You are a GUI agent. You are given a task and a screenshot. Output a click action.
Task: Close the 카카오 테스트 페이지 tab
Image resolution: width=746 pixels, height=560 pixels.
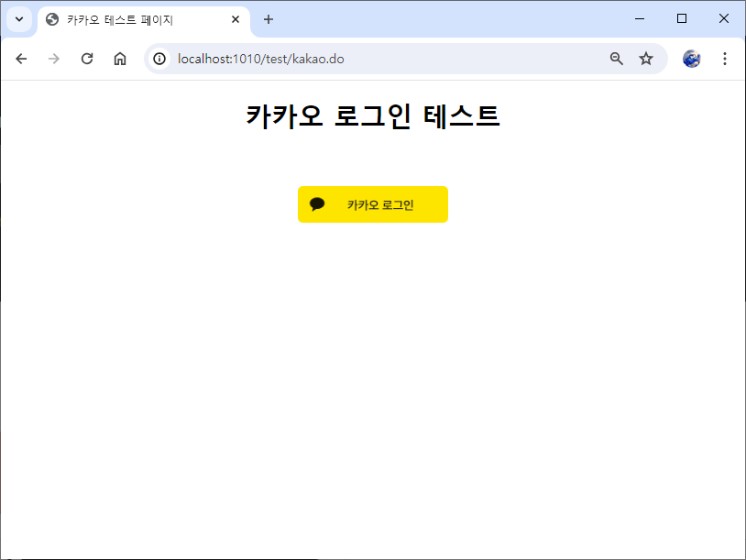coord(236,19)
